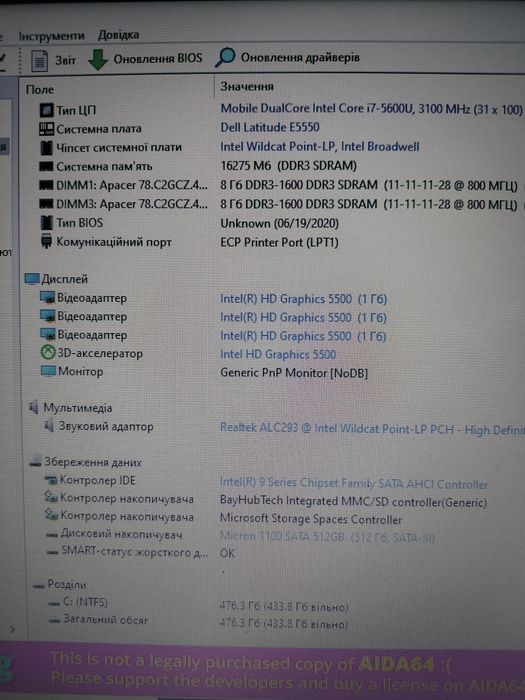525x700 pixels.
Task: Click the Системна пам'ять memory icon
Action: [46, 167]
